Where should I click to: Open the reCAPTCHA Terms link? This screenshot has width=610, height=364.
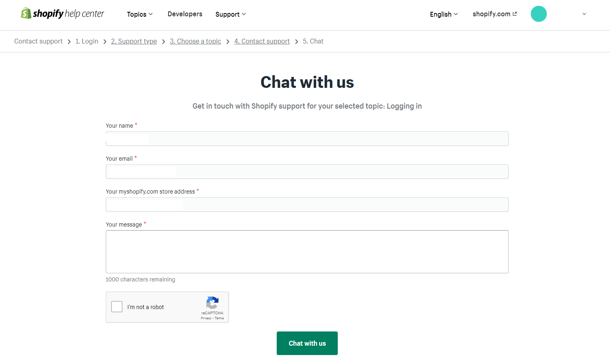219,318
